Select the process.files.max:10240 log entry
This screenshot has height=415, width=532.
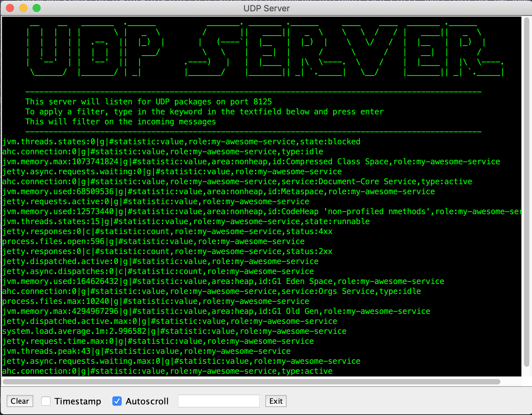tap(156, 301)
